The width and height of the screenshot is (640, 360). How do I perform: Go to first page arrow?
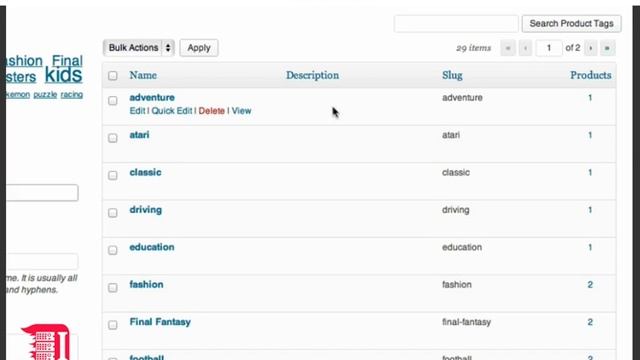(508, 48)
